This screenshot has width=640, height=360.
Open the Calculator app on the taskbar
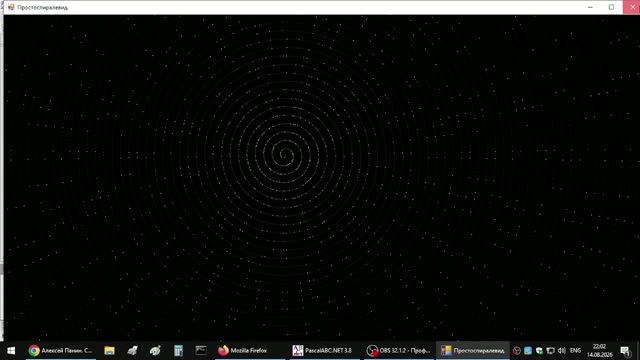click(x=178, y=351)
